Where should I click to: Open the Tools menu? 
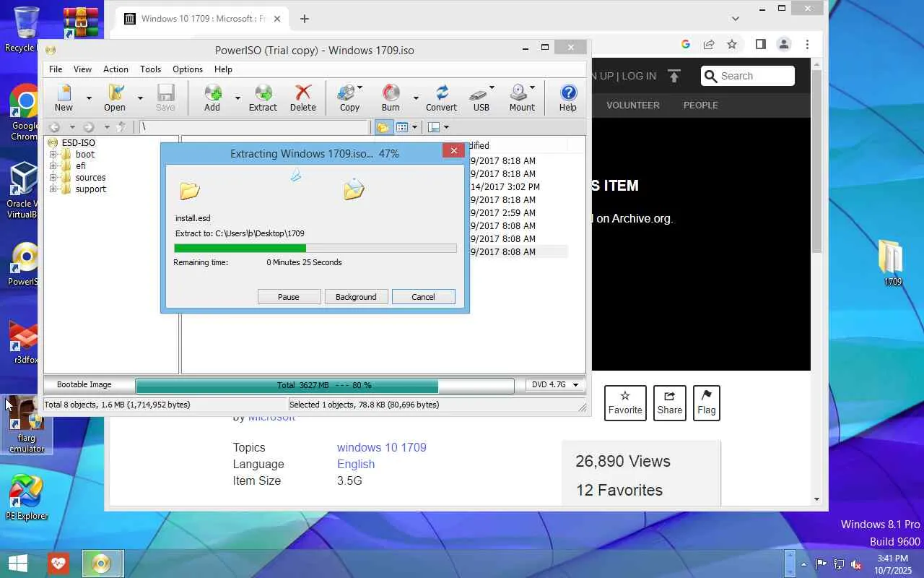(150, 69)
